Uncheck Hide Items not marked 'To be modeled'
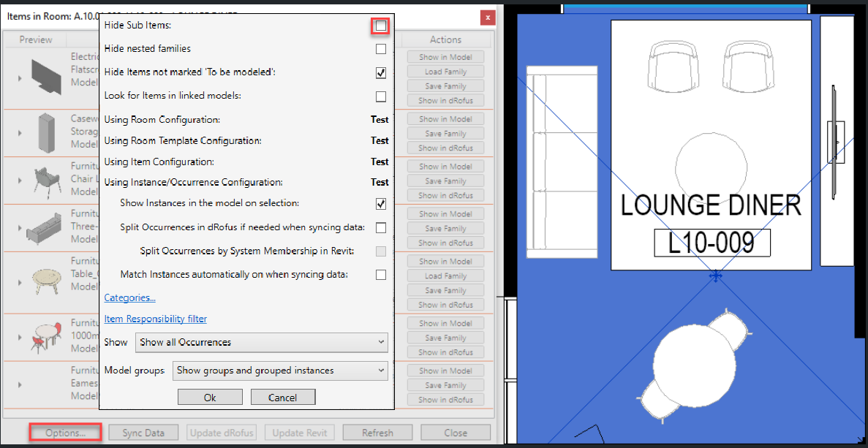 click(380, 73)
